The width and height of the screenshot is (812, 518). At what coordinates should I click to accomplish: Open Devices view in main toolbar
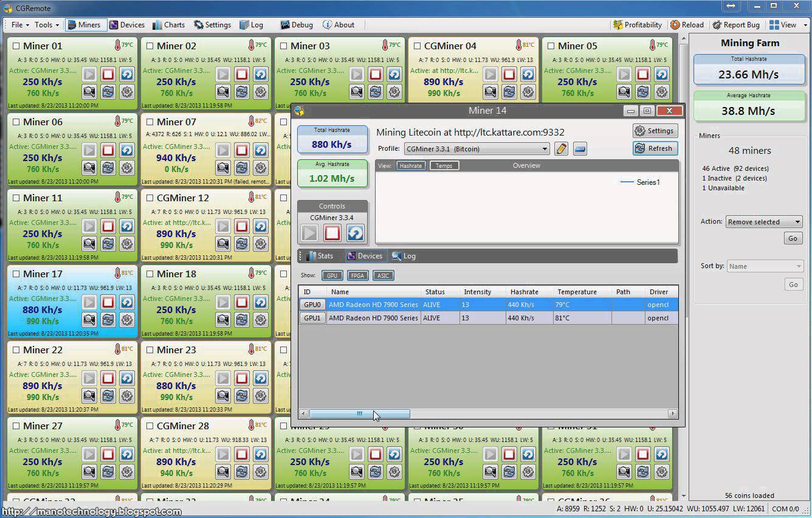click(x=126, y=25)
